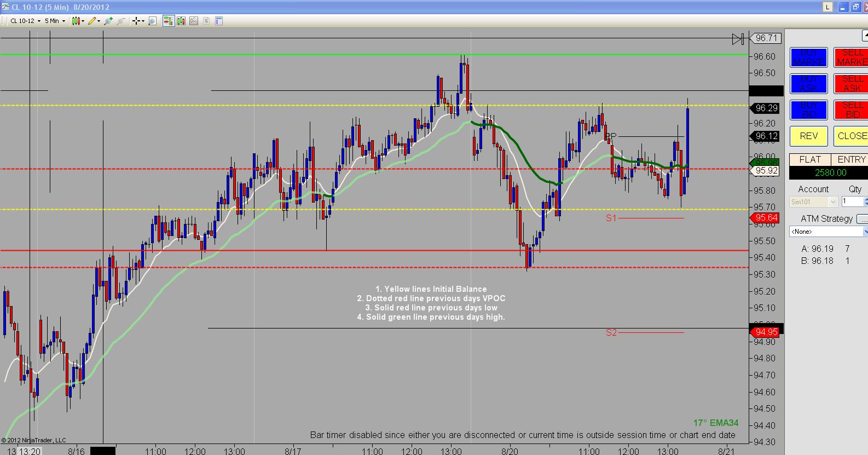868x455 pixels.
Task: Open the CL 10-12 instrument dropdown
Action: (x=25, y=21)
